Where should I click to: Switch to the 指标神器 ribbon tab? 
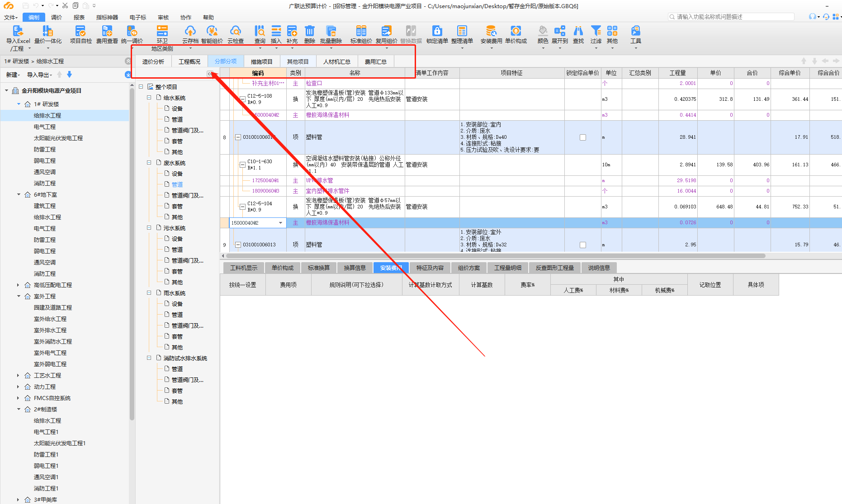pyautogui.click(x=107, y=17)
